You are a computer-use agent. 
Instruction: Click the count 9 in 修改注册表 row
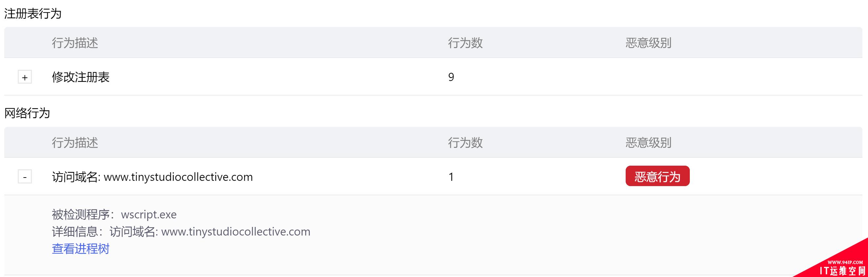(x=451, y=77)
